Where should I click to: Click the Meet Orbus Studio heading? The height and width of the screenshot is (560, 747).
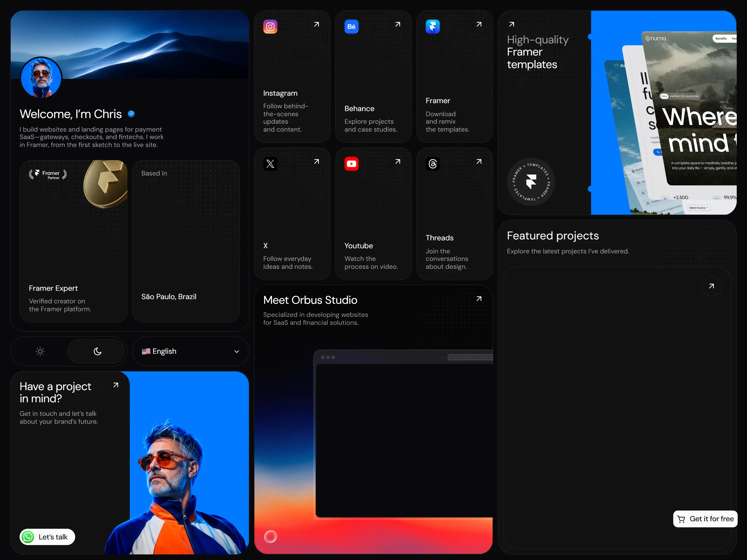(310, 300)
